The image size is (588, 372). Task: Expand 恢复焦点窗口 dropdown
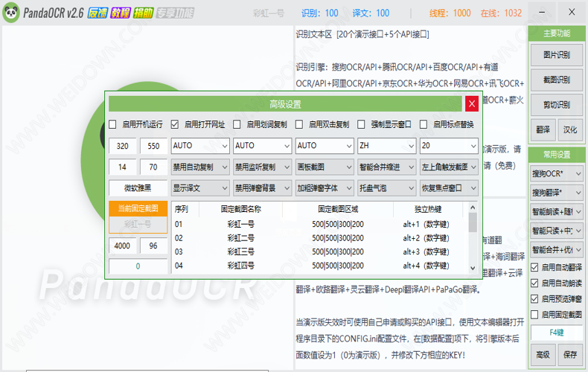[449, 188]
